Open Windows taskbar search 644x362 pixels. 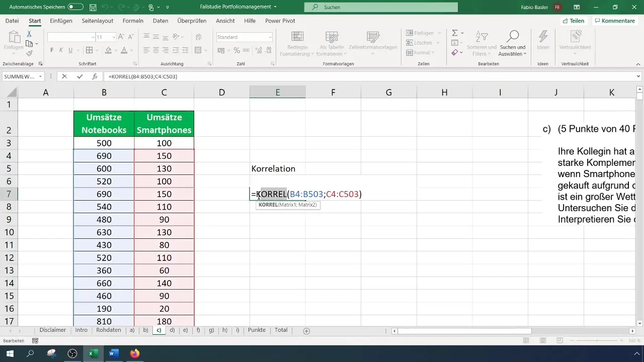pos(31,353)
